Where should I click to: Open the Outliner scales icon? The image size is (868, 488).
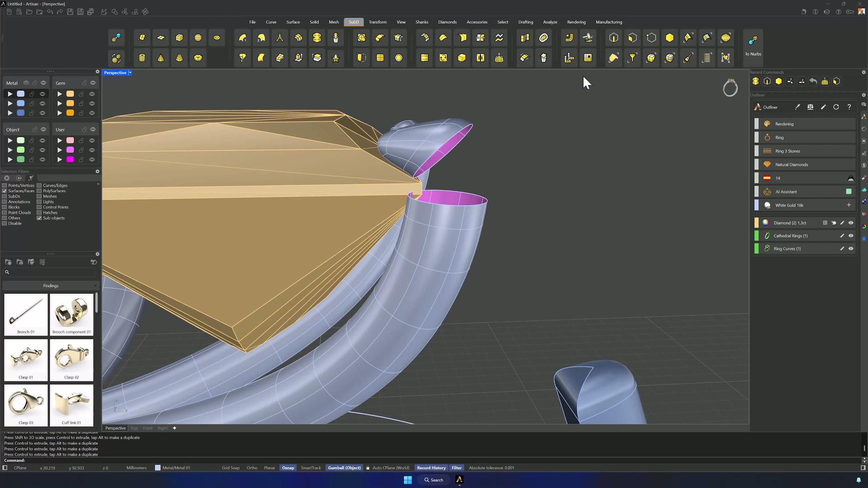tap(810, 107)
